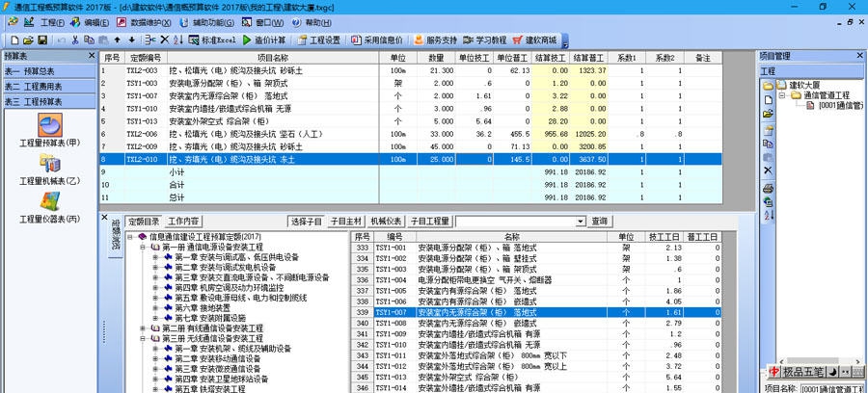Collapse 信息通信建设工程预算定额(2017) root node

pyautogui.click(x=129, y=237)
